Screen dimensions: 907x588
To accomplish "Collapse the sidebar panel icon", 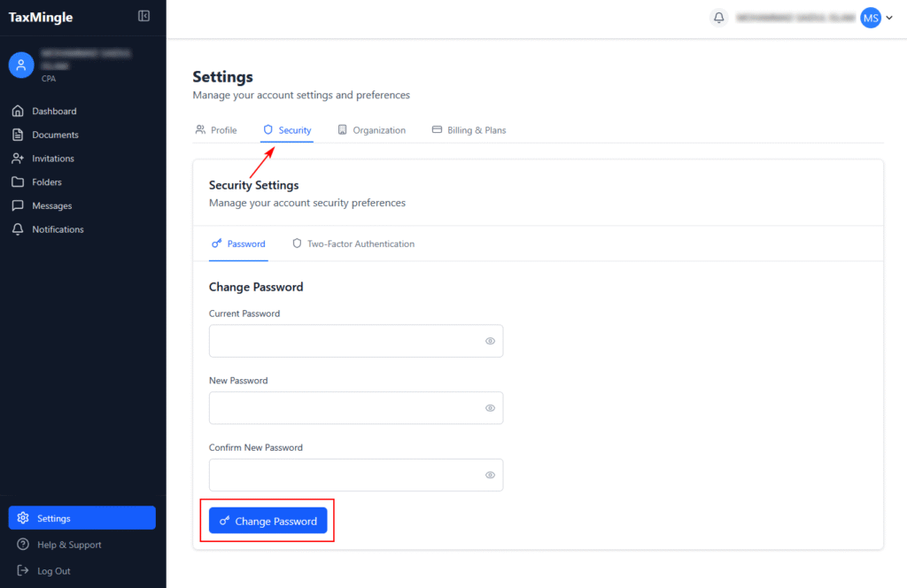I will click(x=144, y=16).
